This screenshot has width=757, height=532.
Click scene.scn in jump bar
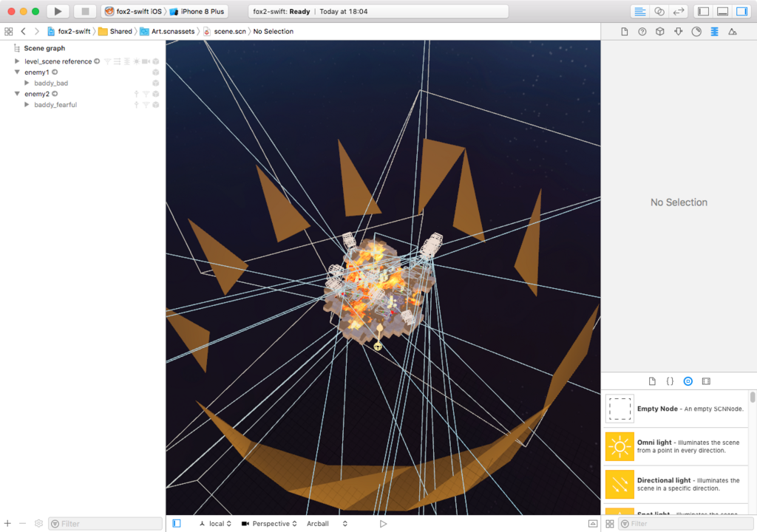click(225, 31)
